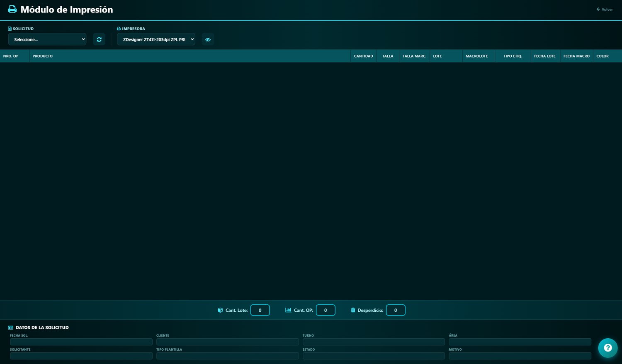
Task: Open the help question mark button
Action: [x=608, y=348]
